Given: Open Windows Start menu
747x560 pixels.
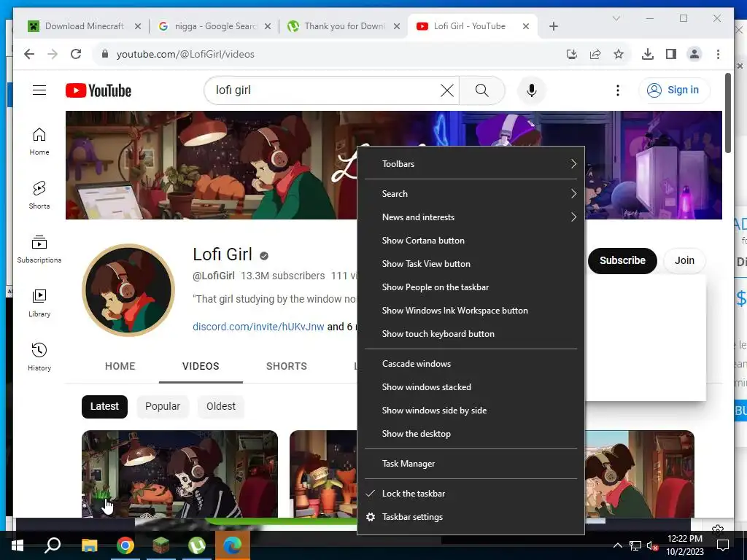Looking at the screenshot, I should click(18, 545).
